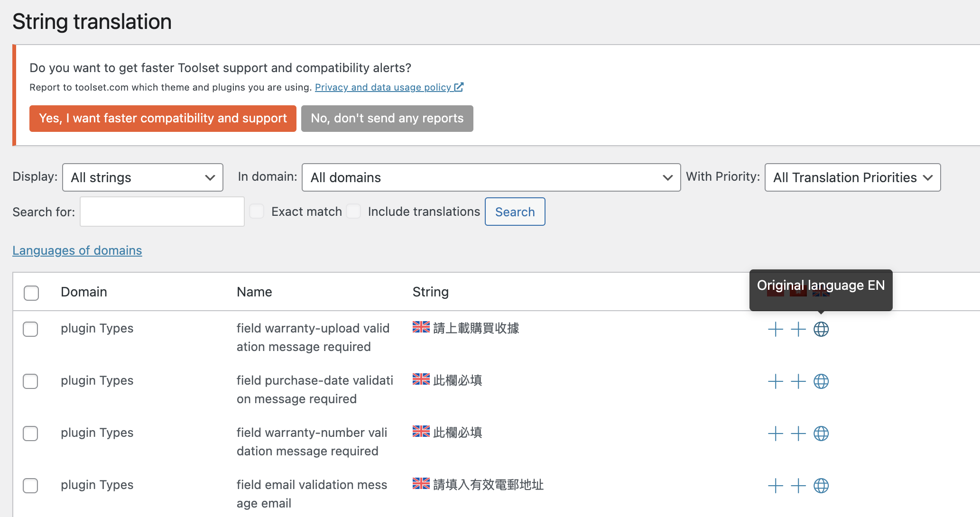This screenshot has height=517, width=980.
Task: Open the In domain 'All domains' dropdown
Action: tap(491, 177)
